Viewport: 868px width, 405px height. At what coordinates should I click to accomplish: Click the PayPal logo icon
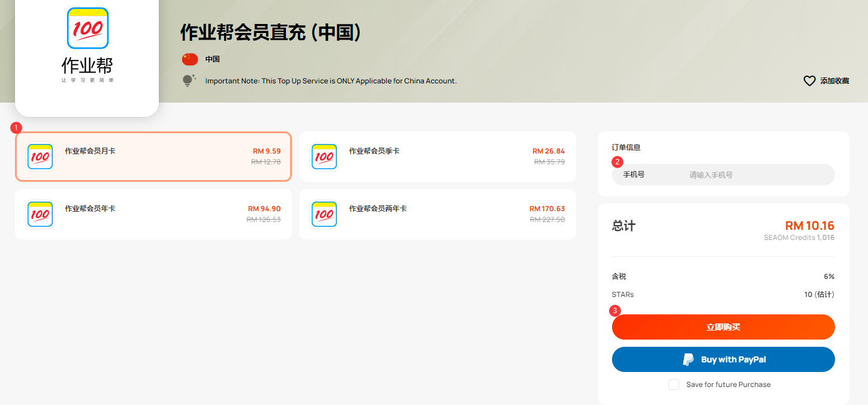pyautogui.click(x=689, y=359)
